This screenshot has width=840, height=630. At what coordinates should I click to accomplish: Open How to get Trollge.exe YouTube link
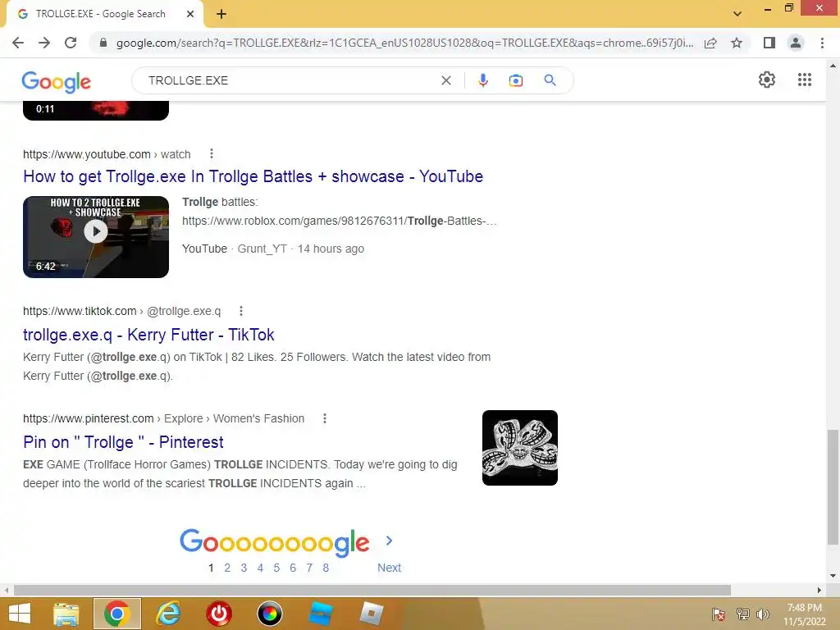pyautogui.click(x=253, y=176)
